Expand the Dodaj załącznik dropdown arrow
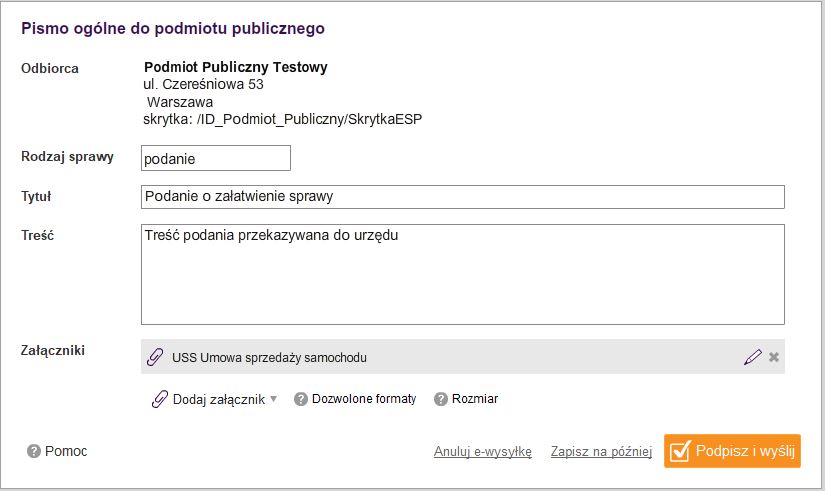This screenshot has height=491, width=825. tap(274, 399)
